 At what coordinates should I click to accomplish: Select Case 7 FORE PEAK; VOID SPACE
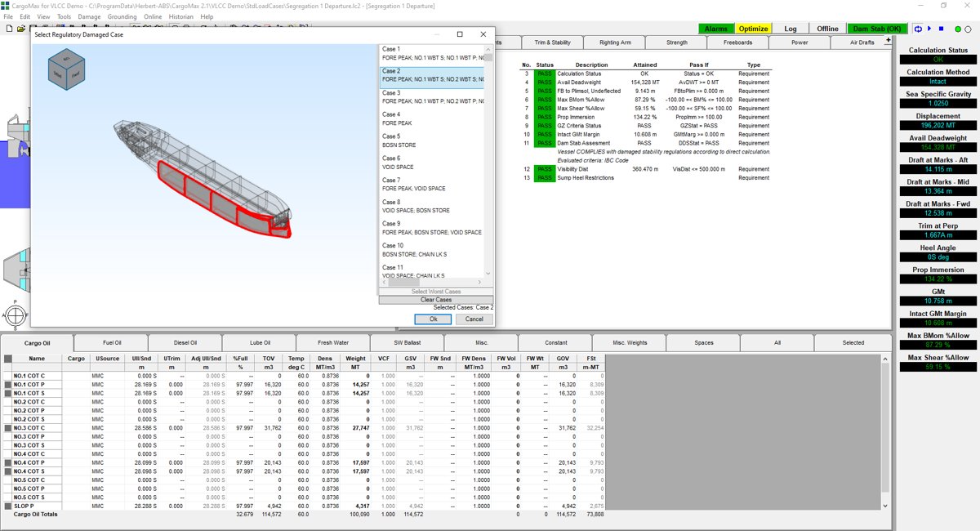(x=432, y=184)
